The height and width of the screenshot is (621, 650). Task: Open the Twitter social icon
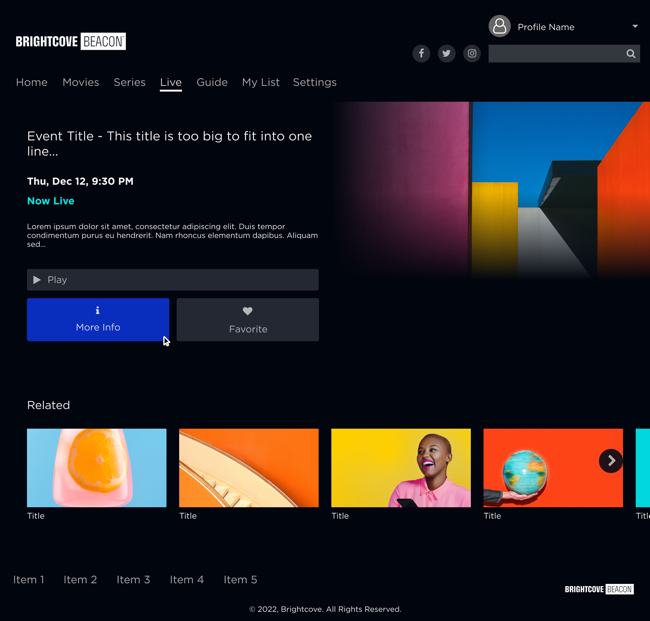[x=447, y=54]
